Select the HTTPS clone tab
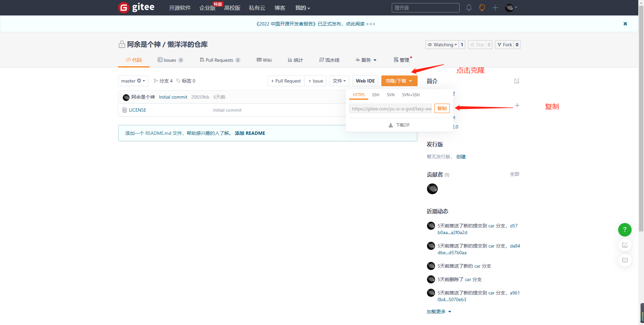644x325 pixels. 359,95
